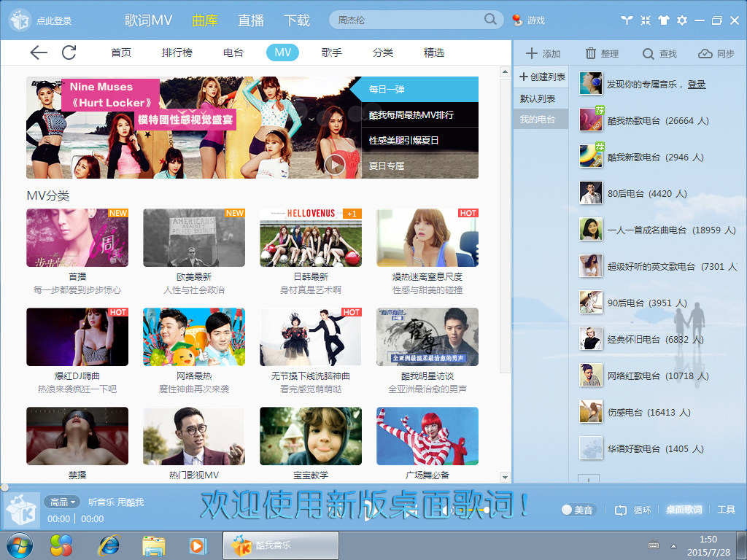747x560 pixels.
Task: Click the 查找 search icon in playlist panel
Action: pyautogui.click(x=648, y=54)
